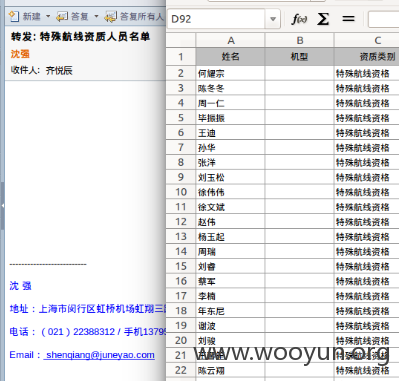Open the dropdown arrow next to 新建
399x381 pixels.
[x=48, y=16]
